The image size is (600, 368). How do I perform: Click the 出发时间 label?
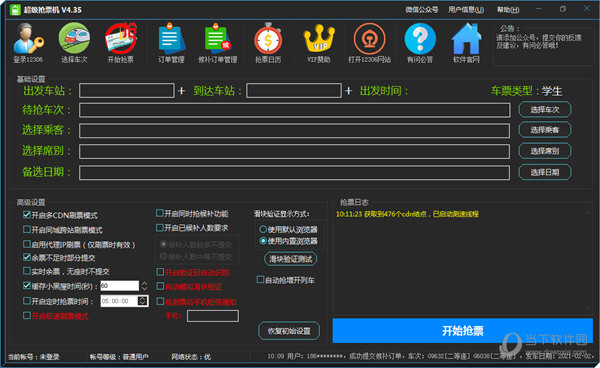click(x=384, y=91)
